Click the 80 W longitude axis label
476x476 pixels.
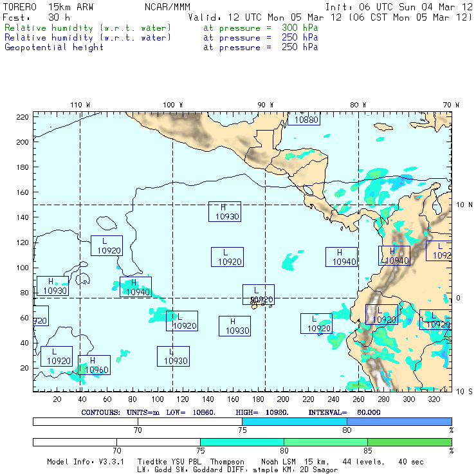358,105
